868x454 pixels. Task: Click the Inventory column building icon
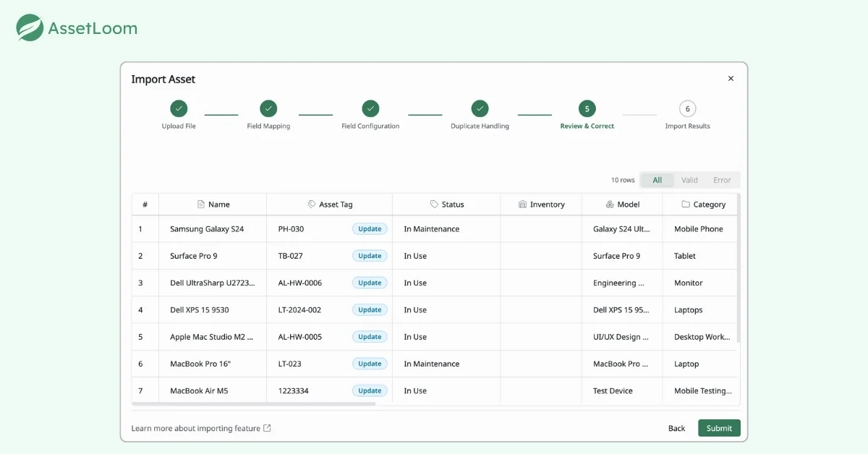tap(522, 205)
